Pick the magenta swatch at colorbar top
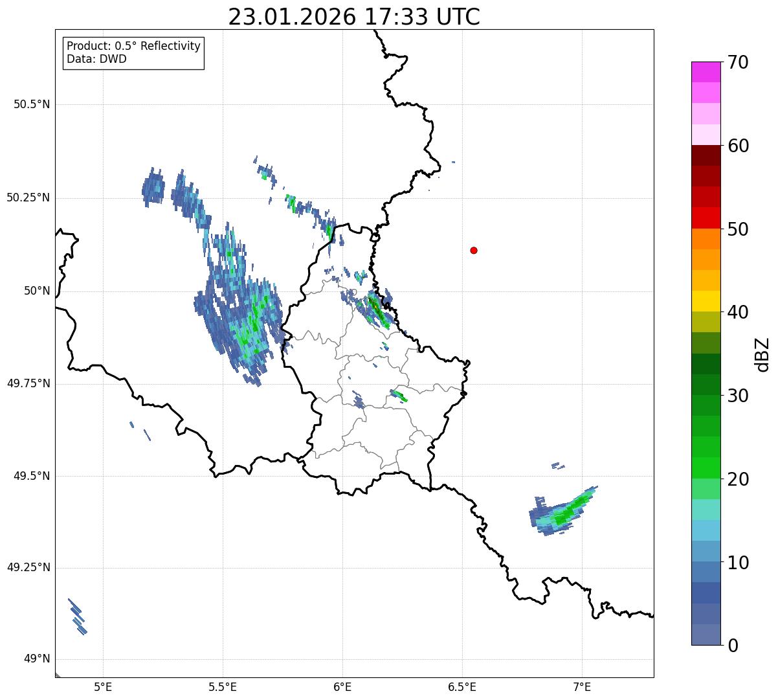 coord(706,72)
